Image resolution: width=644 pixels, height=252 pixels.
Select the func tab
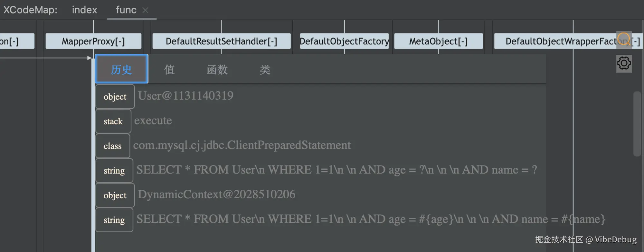(x=126, y=10)
